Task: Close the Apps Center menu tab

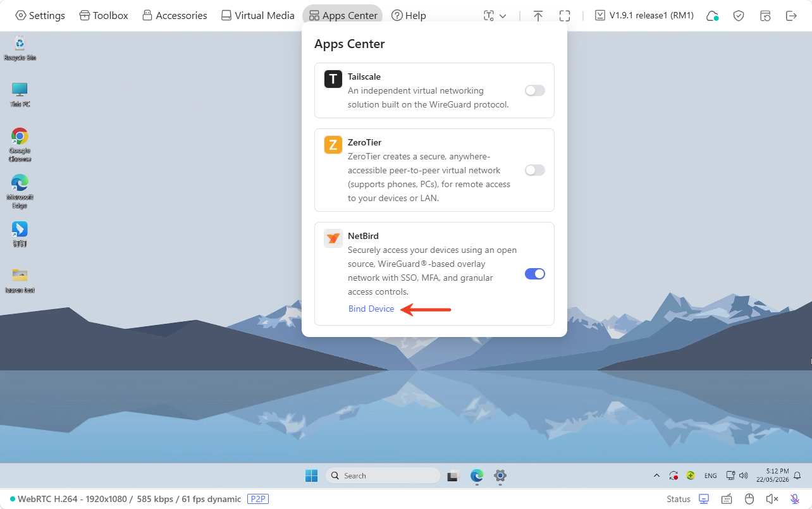Action: coord(343,15)
